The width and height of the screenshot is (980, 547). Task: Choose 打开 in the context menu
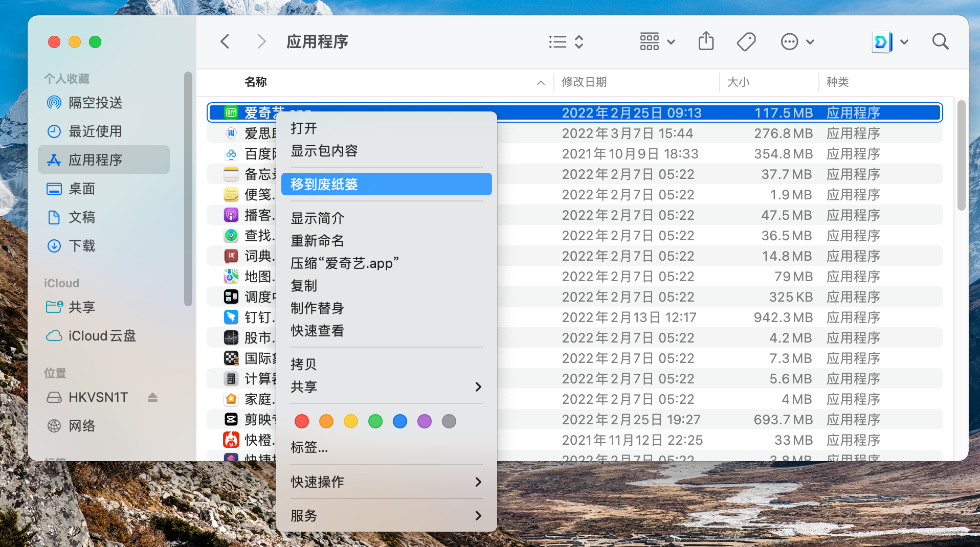tap(386, 128)
